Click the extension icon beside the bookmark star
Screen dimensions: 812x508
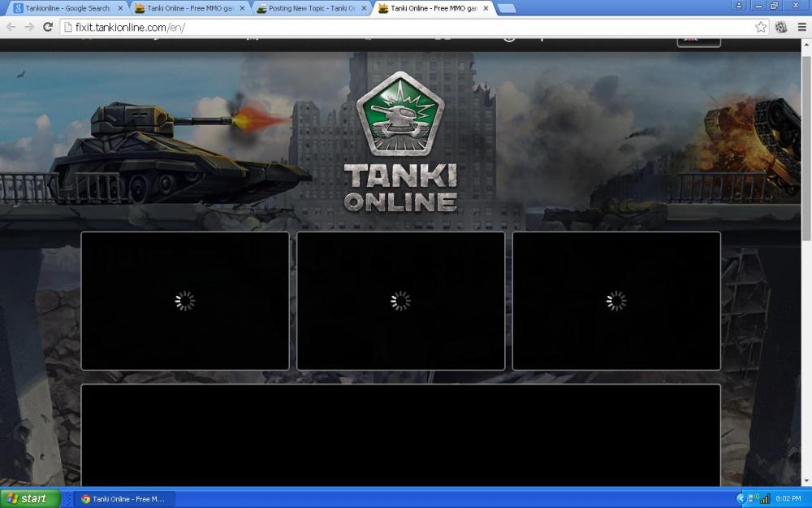781,27
